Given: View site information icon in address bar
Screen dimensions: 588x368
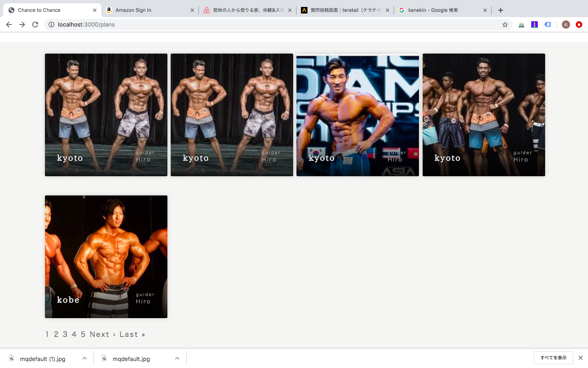Looking at the screenshot, I should click(51, 25).
